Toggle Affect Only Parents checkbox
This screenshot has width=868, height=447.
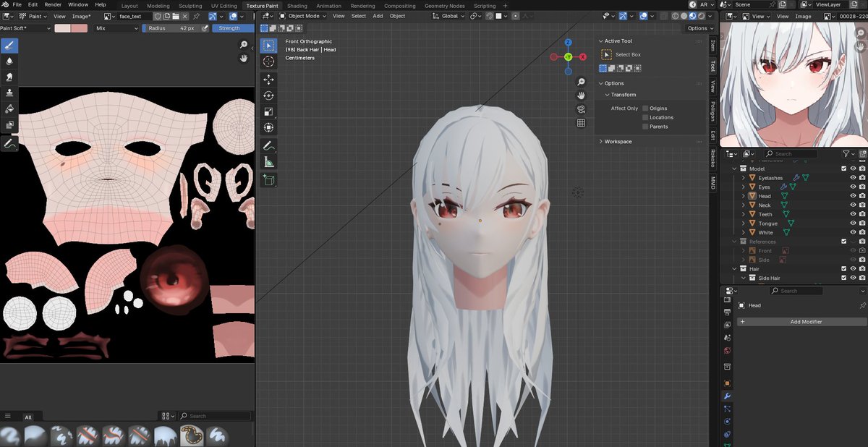pyautogui.click(x=645, y=127)
